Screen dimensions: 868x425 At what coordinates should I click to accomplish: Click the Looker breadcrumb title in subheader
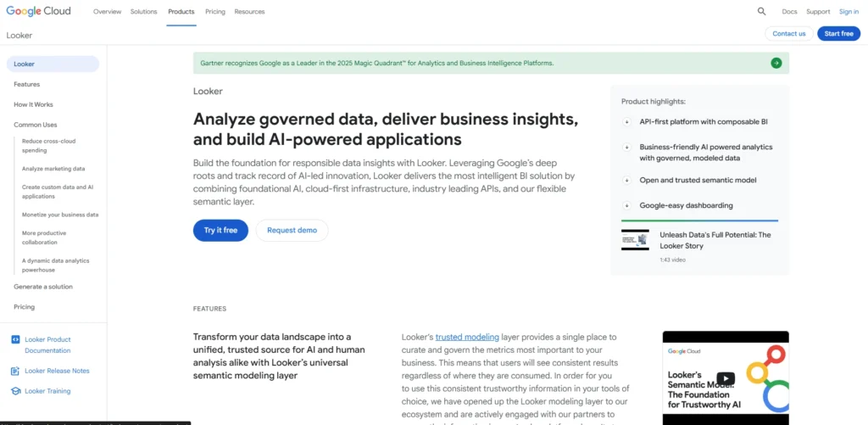pos(19,36)
